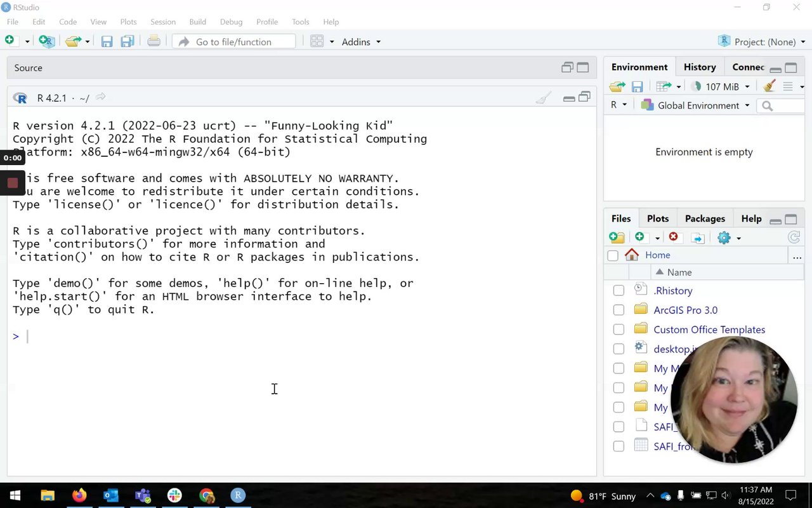Click the Windows Start button

(x=15, y=495)
